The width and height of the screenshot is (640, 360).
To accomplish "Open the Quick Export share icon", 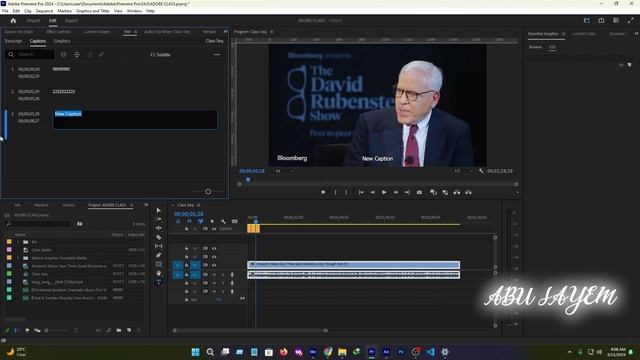I will 601,20.
